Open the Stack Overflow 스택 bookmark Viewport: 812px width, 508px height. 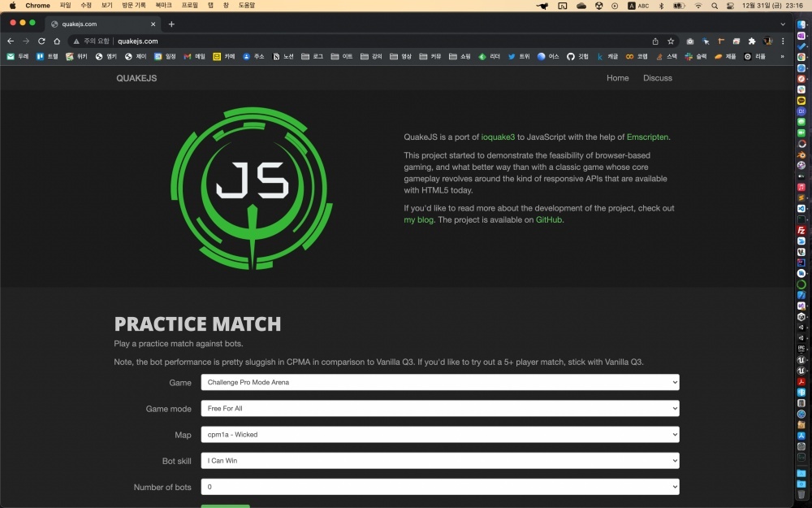pos(667,57)
